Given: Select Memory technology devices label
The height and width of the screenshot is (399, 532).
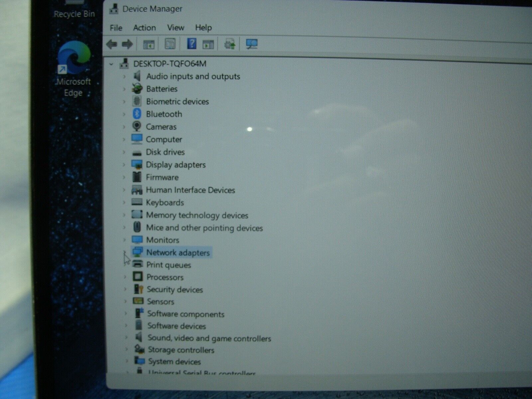Looking at the screenshot, I should 197,215.
